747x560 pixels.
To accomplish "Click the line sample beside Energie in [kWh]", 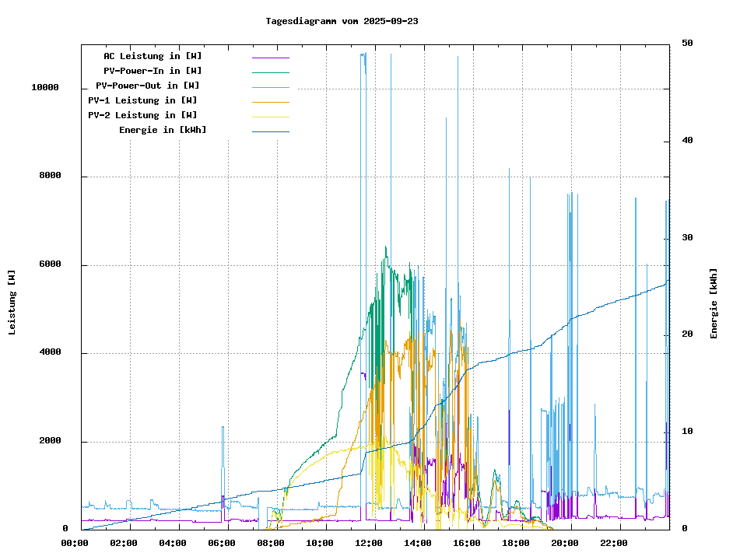I will click(x=270, y=131).
